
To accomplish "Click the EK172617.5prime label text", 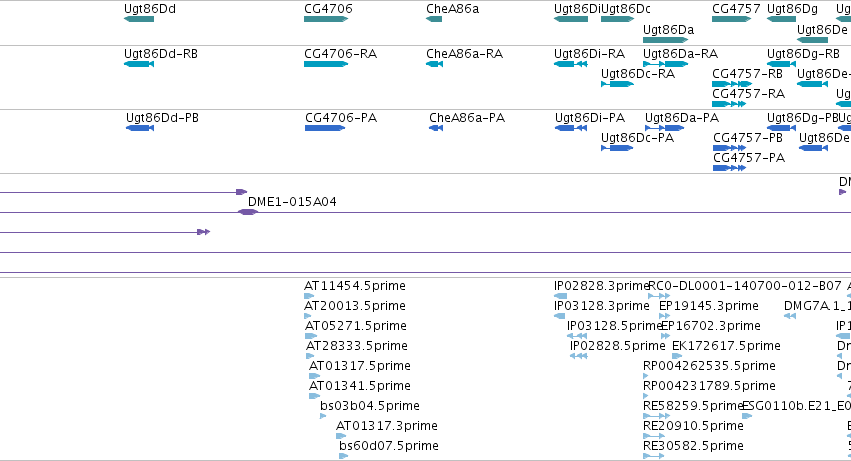I will pyautogui.click(x=726, y=346).
